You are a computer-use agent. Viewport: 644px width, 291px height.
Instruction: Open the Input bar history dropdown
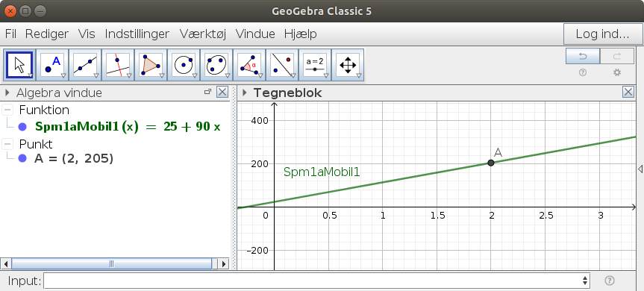[x=585, y=281]
